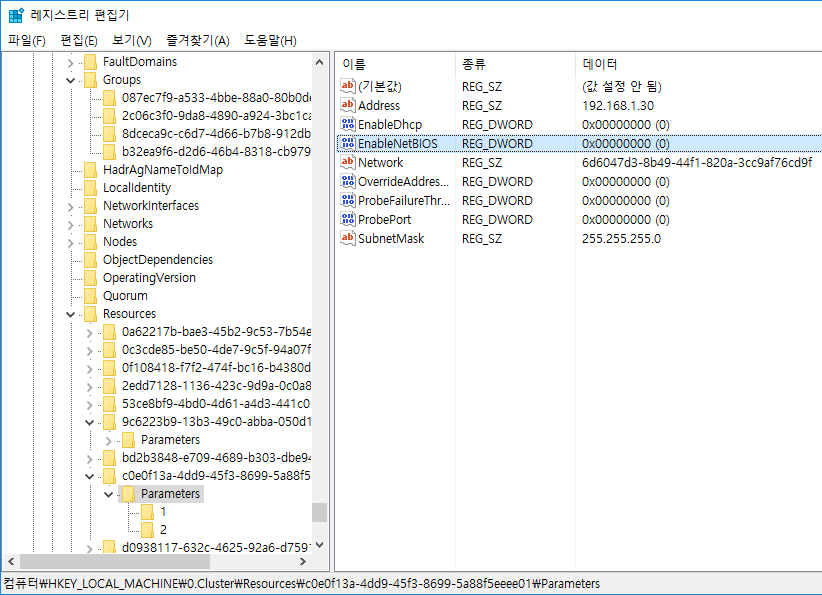Click the Address string value icon
Screen dimensions: 822x595
pyautogui.click(x=348, y=105)
